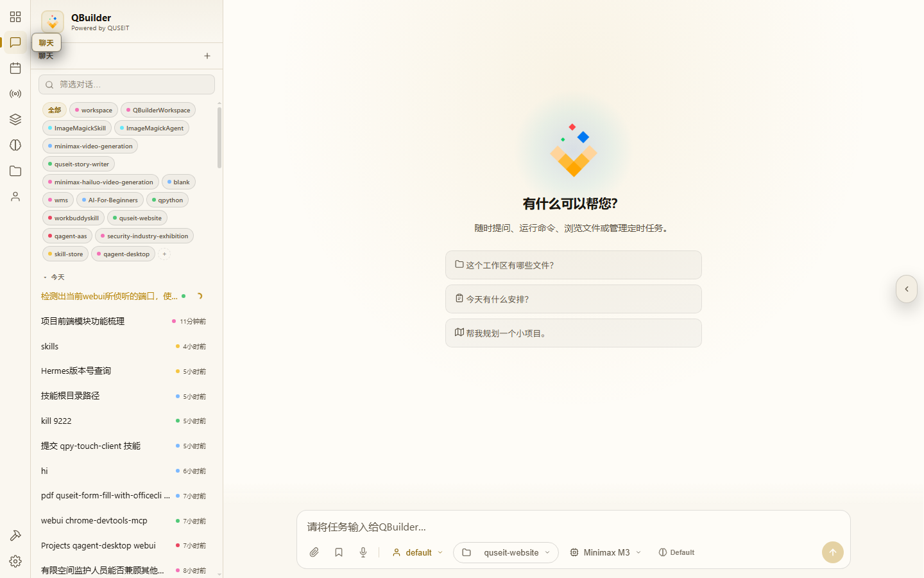This screenshot has height=578, width=924.
Task: Send the message with the arrow button
Action: (833, 552)
